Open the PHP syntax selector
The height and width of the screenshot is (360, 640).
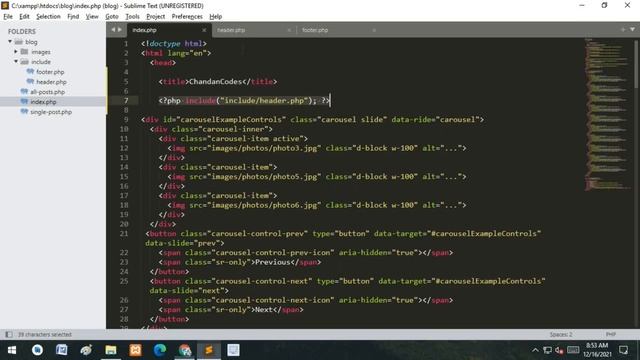pos(611,334)
